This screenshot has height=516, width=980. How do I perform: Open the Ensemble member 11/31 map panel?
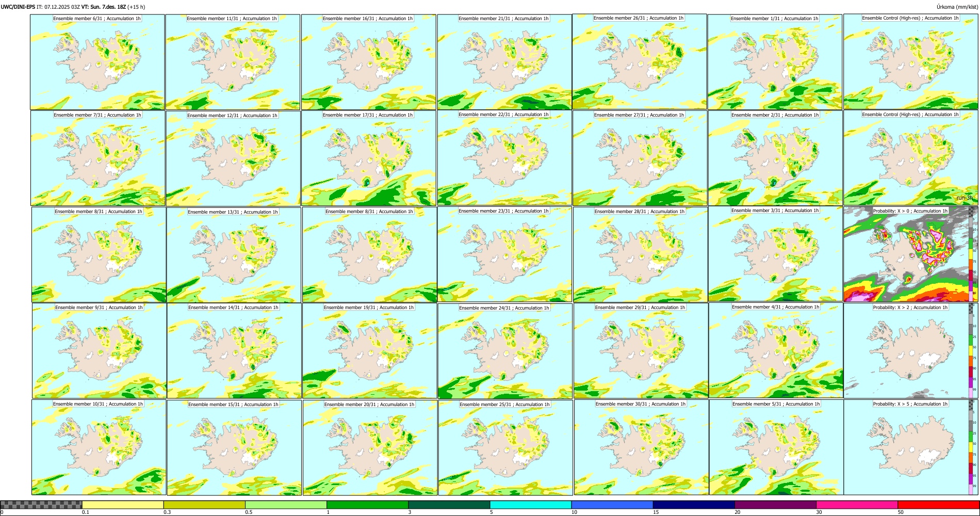click(x=233, y=62)
